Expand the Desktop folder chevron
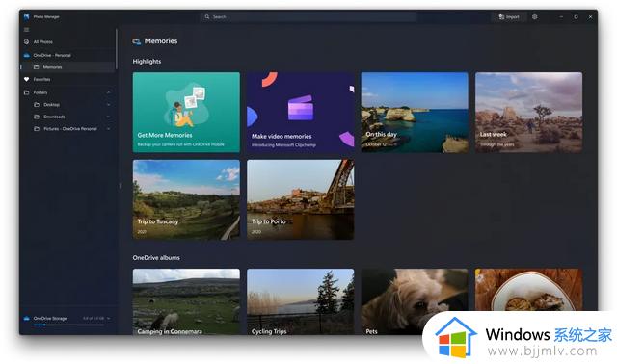This screenshot has width=617, height=364. (108, 105)
